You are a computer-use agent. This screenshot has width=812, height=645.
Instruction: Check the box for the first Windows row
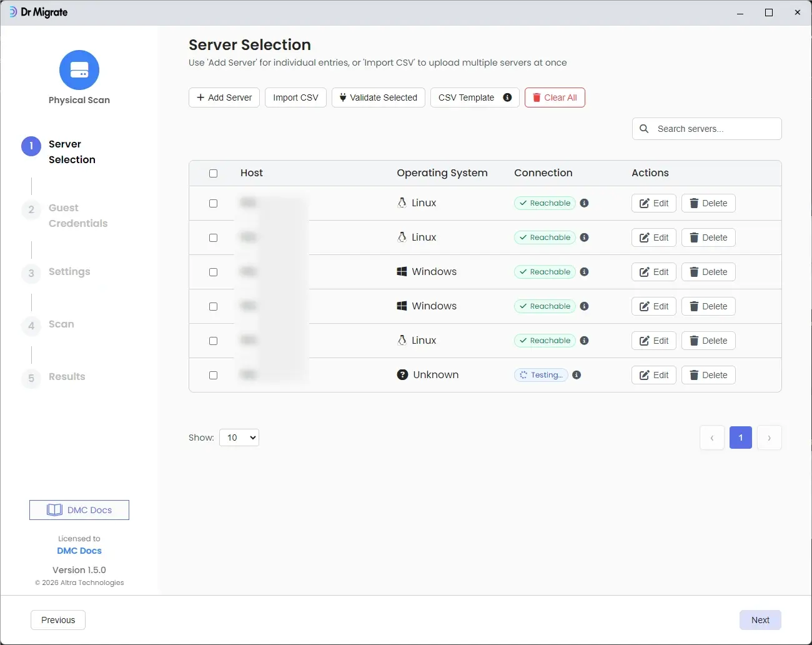click(x=213, y=272)
